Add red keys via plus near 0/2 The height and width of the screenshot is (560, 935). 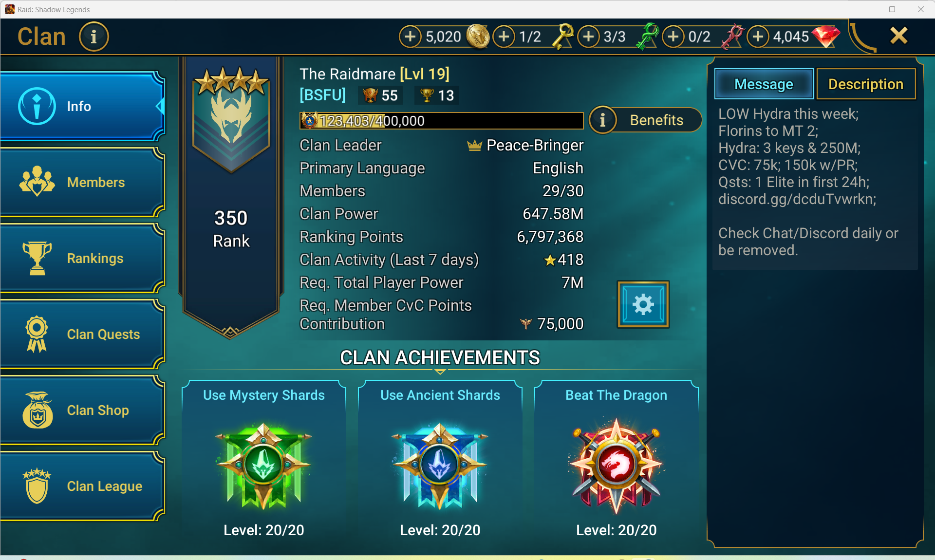coord(673,37)
